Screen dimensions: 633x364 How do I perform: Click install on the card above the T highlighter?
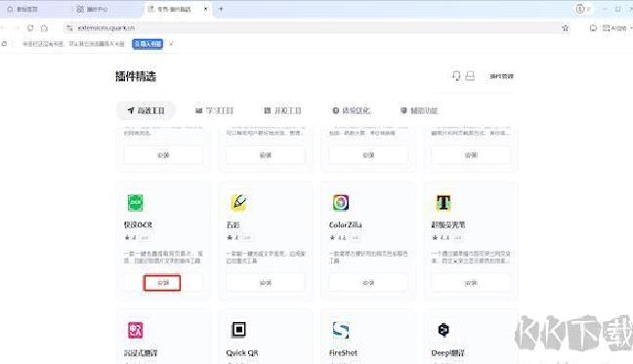click(471, 155)
